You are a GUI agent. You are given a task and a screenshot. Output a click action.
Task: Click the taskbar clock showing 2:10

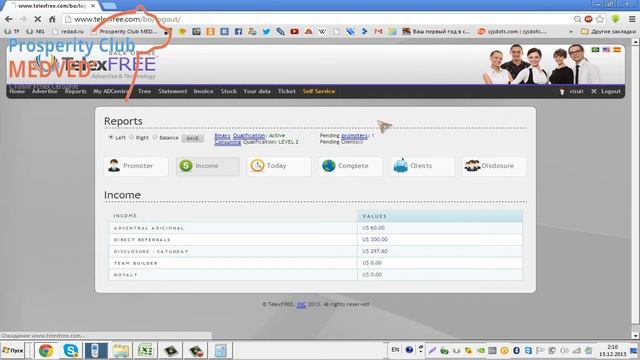612,347
